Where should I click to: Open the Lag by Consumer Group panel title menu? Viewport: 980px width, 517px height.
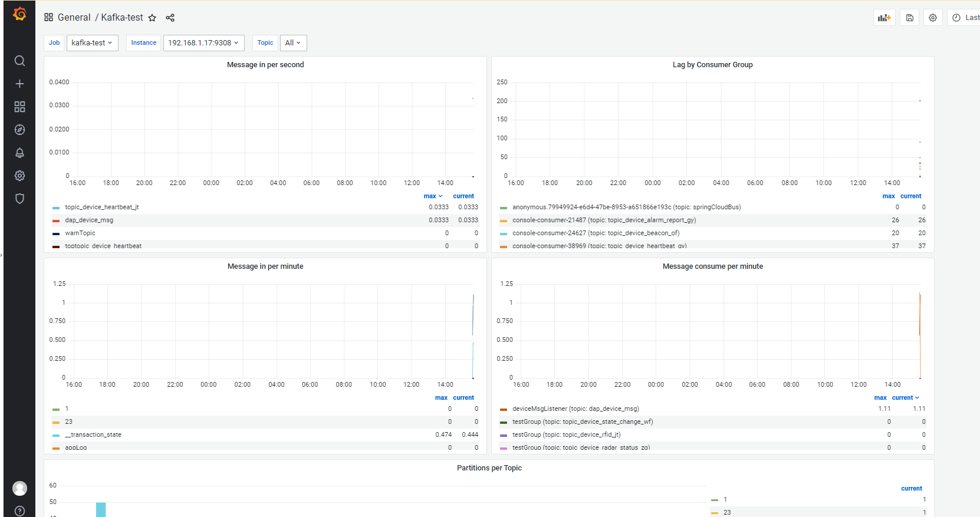[712, 65]
